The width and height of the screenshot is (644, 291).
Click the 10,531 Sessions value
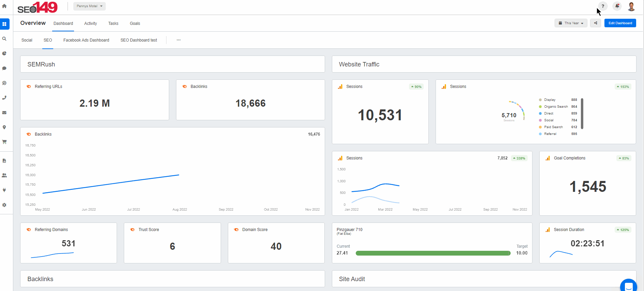click(380, 115)
